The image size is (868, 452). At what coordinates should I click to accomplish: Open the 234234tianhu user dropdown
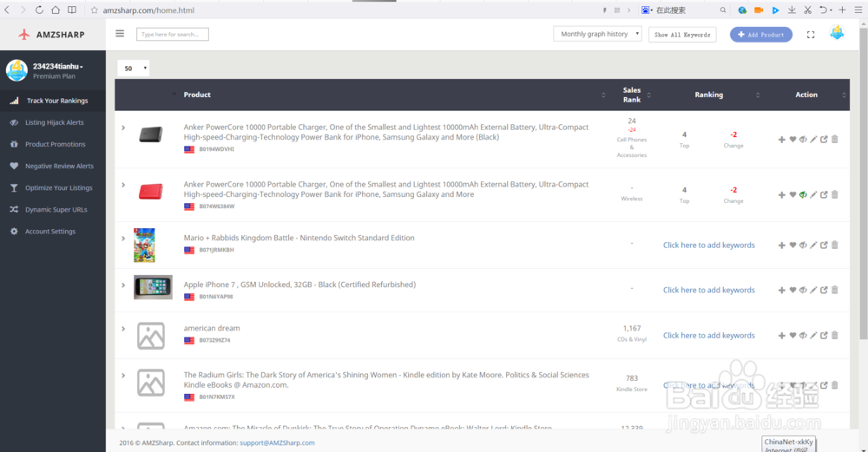(58, 67)
